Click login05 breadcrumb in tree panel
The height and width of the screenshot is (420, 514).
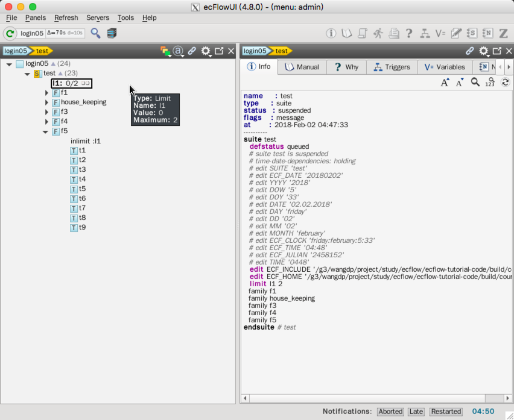(16, 51)
